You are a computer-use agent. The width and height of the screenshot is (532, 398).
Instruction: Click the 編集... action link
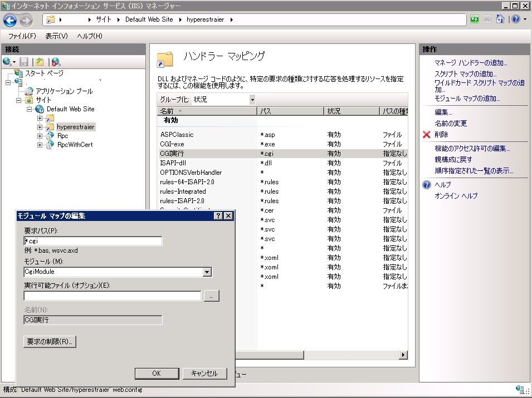pos(443,112)
